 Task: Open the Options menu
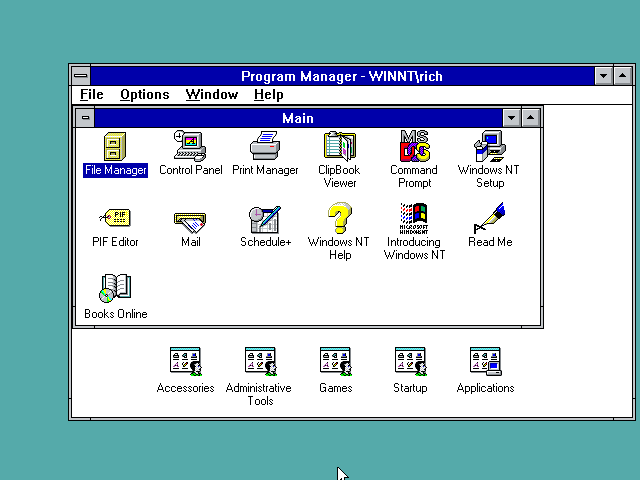pos(144,95)
